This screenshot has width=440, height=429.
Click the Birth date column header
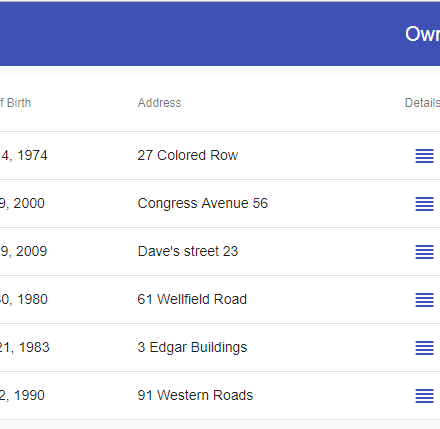tap(15, 103)
